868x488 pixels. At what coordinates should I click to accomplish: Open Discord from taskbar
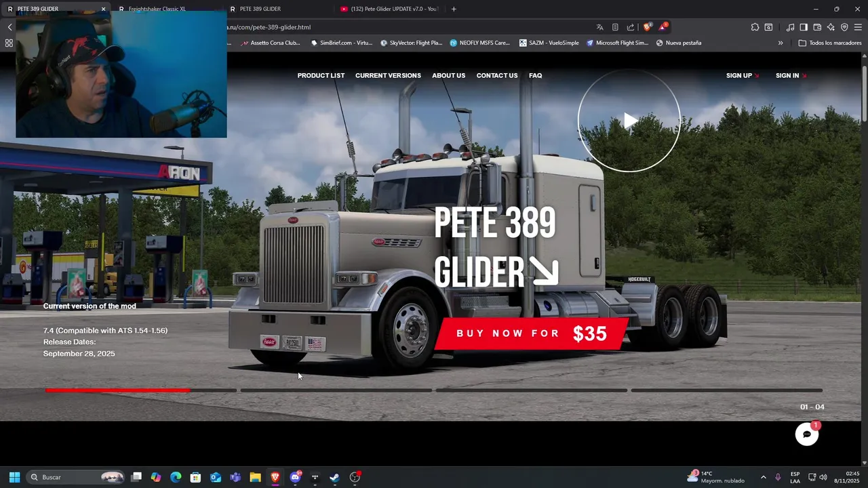point(295,477)
